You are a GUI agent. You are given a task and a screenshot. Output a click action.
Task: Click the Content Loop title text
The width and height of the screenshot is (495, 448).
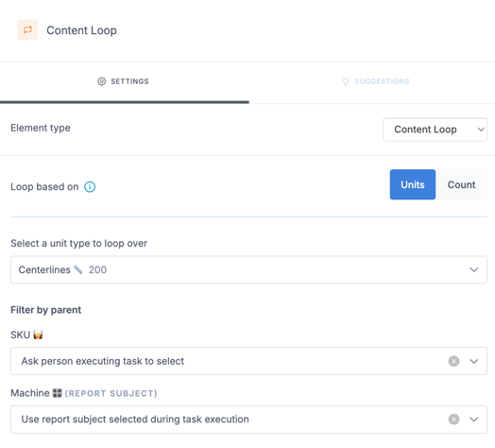point(81,30)
